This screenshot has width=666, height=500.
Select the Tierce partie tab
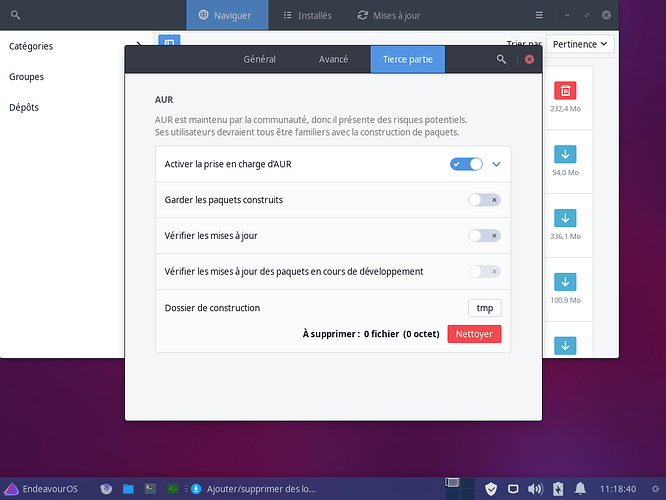[x=407, y=59]
